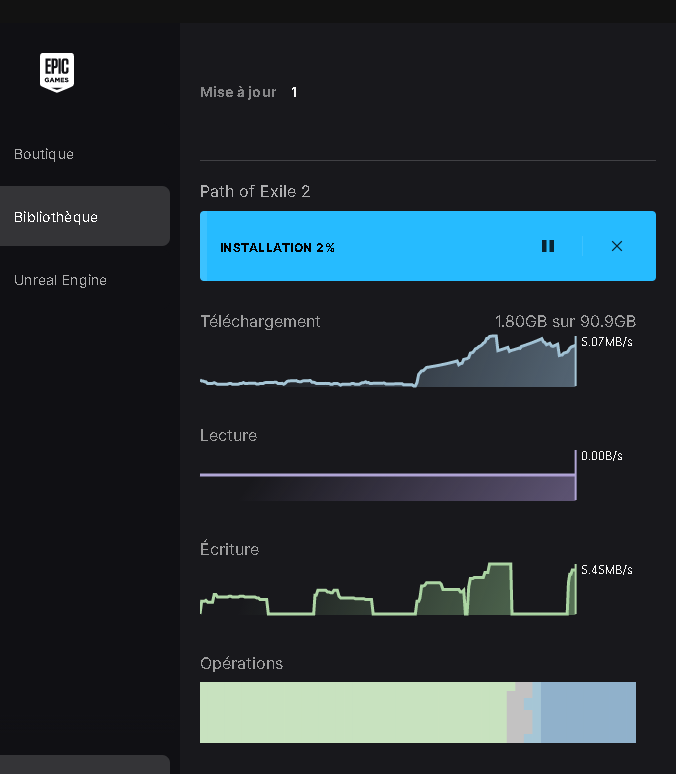
Task: Click the Lecture read graph
Action: pyautogui.click(x=388, y=475)
